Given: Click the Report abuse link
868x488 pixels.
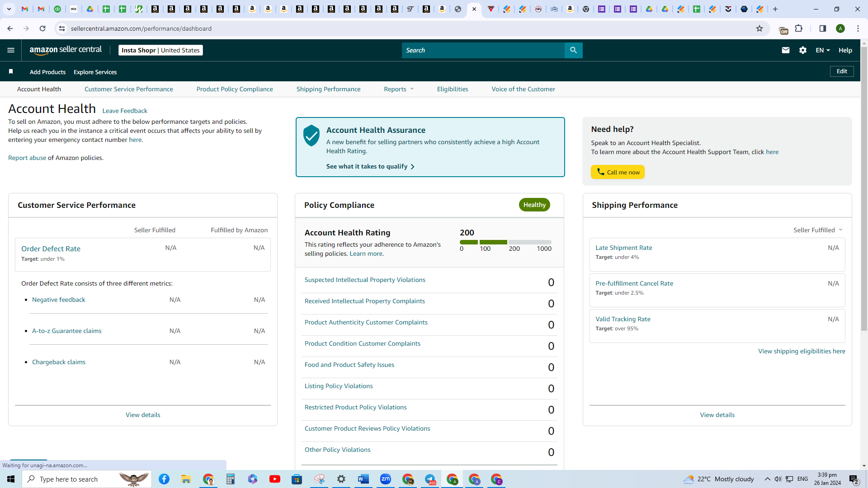Looking at the screenshot, I should 27,158.
